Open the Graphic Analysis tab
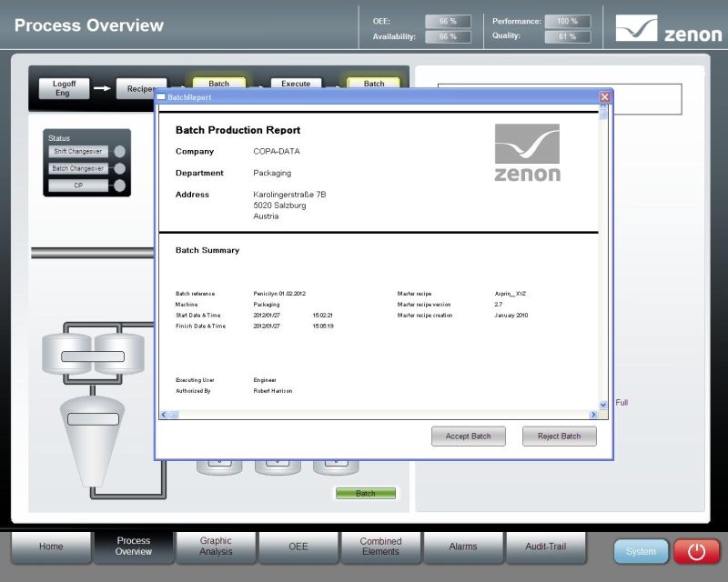Image resolution: width=728 pixels, height=582 pixels. pyautogui.click(x=216, y=547)
